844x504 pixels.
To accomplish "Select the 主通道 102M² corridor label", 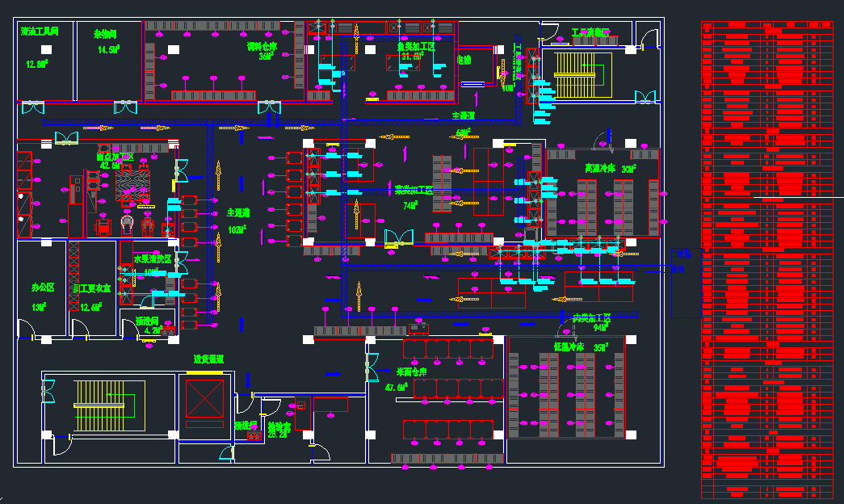I will pyautogui.click(x=237, y=220).
